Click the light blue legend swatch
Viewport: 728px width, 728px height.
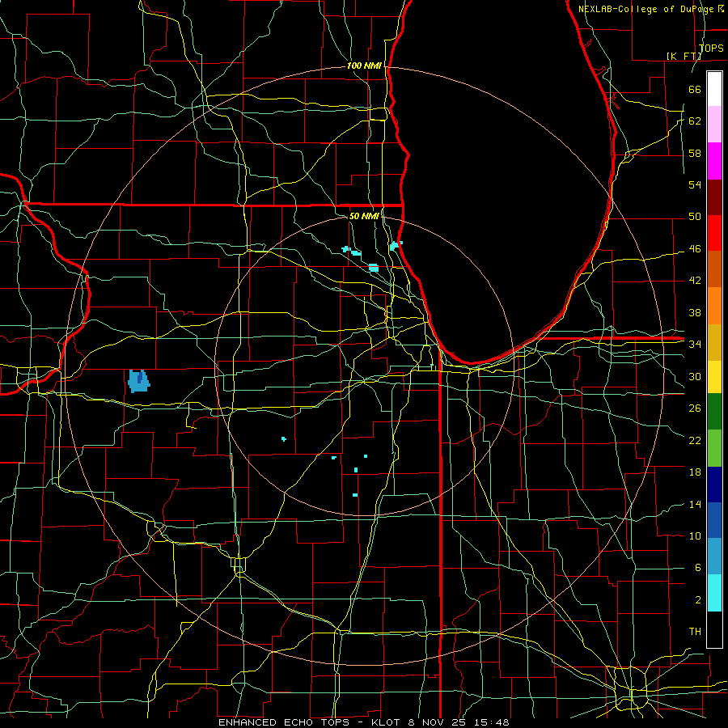click(714, 557)
